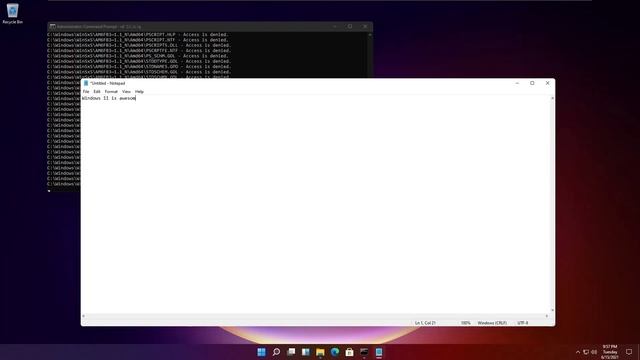Click the Notepad title bar text
The image size is (640, 360).
tap(107, 83)
